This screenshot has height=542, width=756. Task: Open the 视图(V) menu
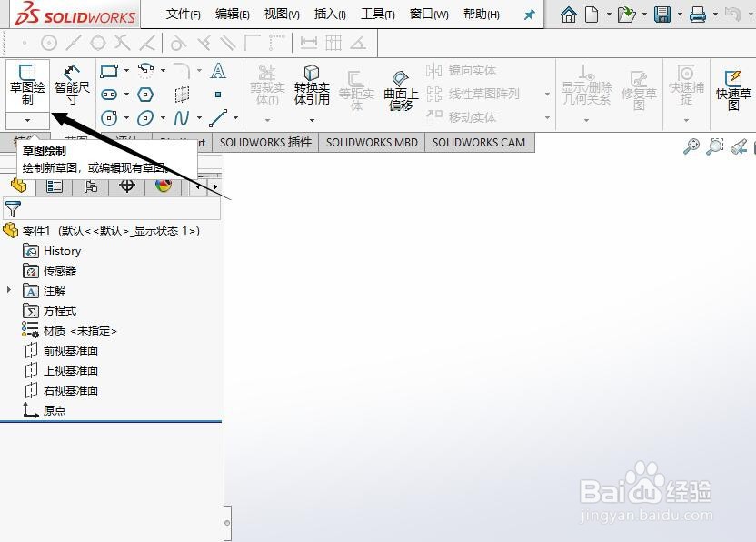tap(282, 14)
